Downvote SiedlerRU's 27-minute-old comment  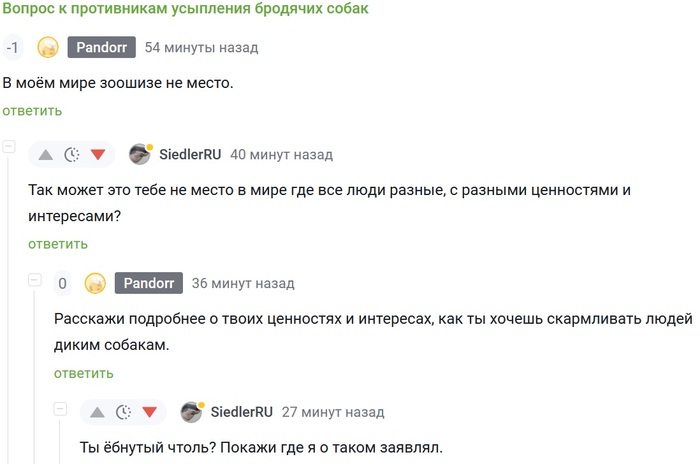(150, 412)
